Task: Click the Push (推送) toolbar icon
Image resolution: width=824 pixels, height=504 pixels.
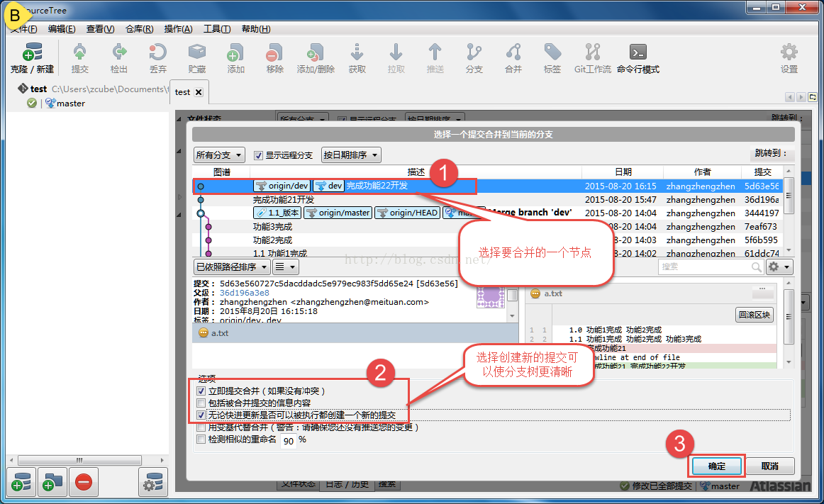Action: tap(435, 58)
